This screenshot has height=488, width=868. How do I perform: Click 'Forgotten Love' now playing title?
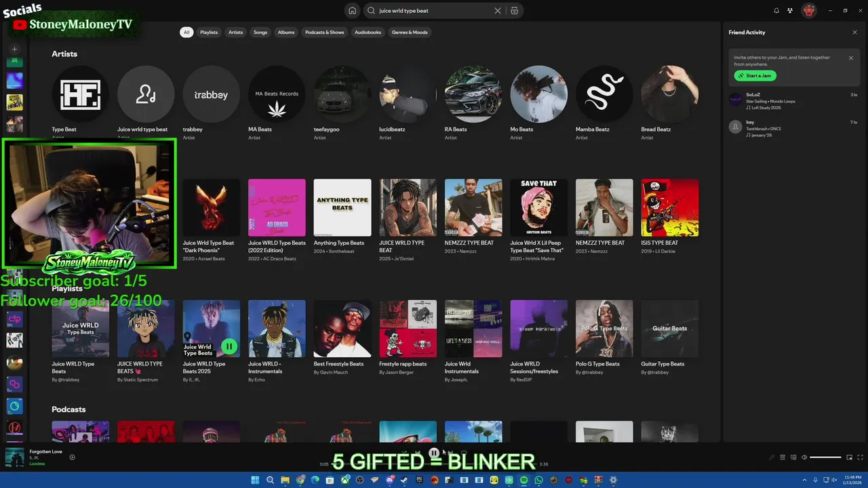pos(45,451)
